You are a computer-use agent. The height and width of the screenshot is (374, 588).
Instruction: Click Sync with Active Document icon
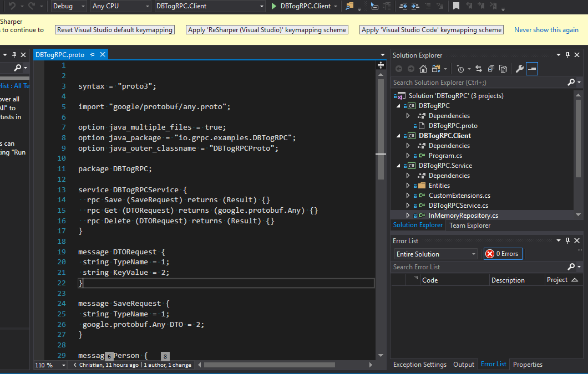point(479,69)
